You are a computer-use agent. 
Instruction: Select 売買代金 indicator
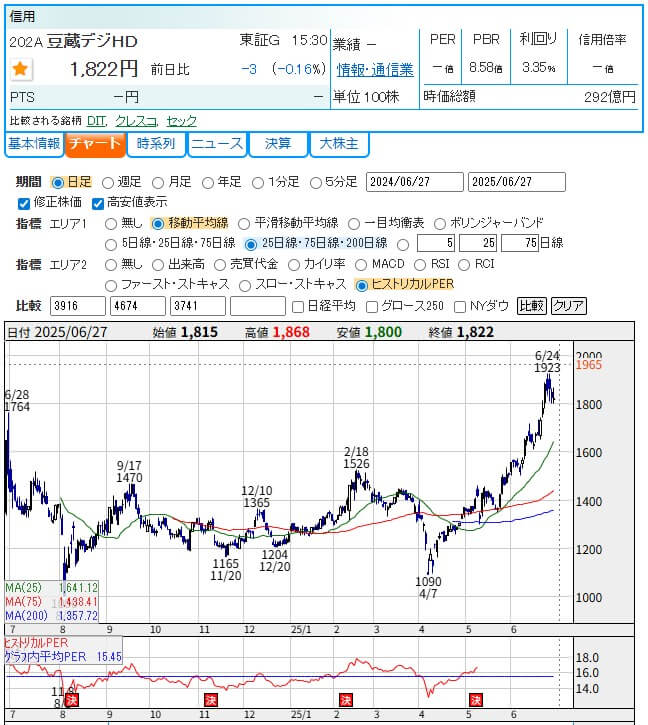(220, 265)
